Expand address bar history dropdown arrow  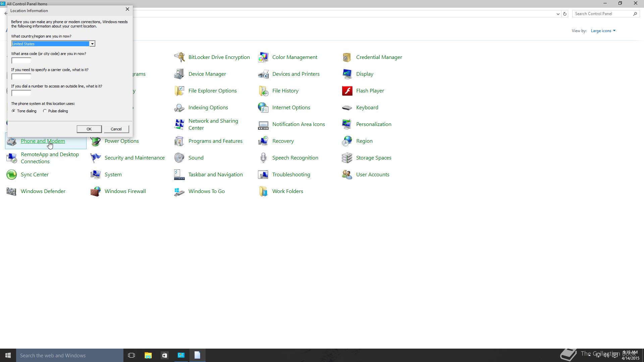[x=558, y=14]
